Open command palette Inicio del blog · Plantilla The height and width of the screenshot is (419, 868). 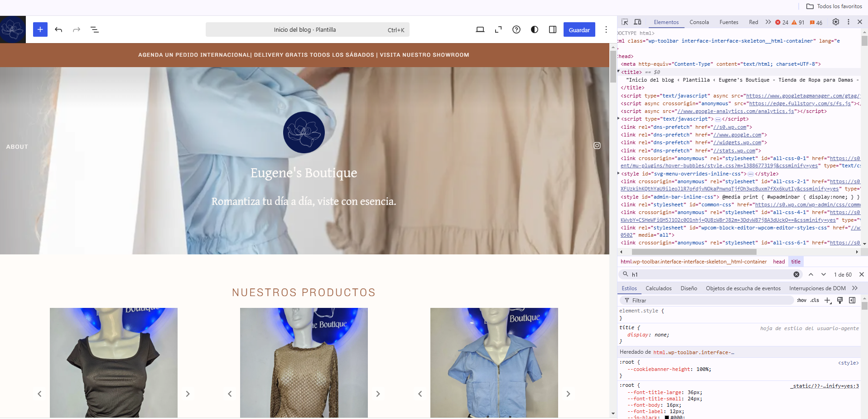tap(308, 29)
